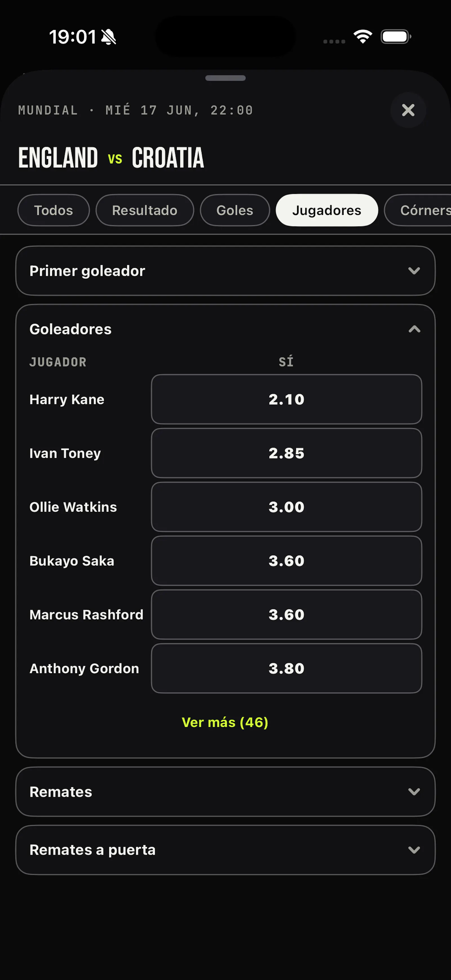The width and height of the screenshot is (451, 980).
Task: Tap the sheet drag handle
Action: point(225,78)
